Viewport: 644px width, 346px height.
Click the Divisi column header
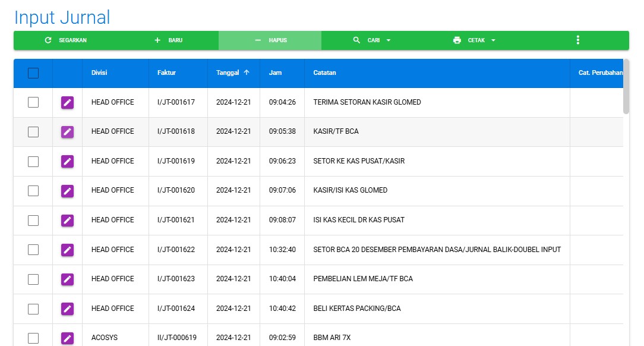pos(99,73)
